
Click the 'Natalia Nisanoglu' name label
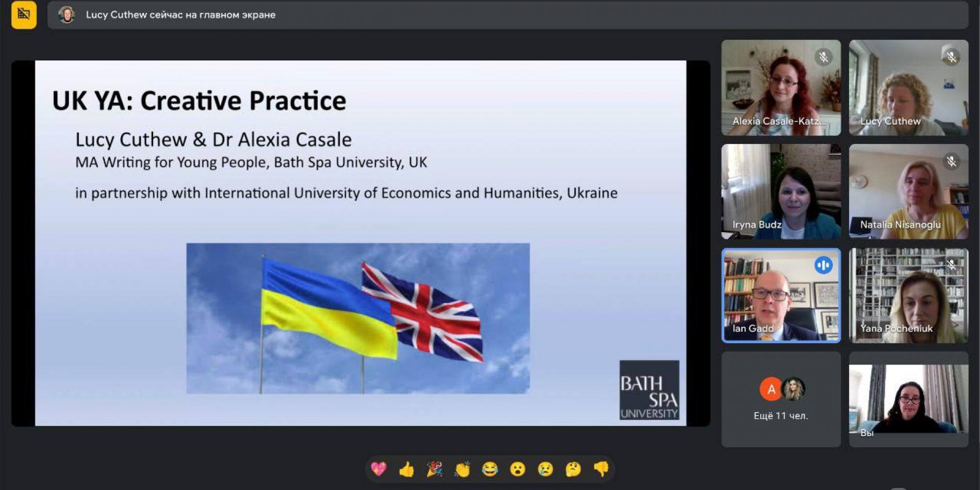(x=901, y=224)
